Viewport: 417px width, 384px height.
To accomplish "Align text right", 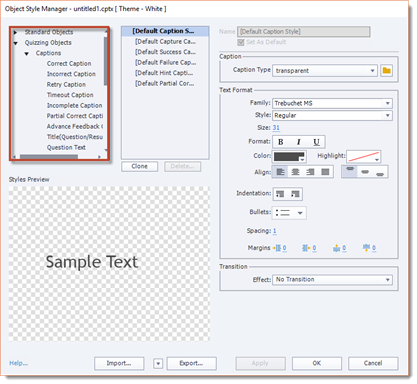I will [x=310, y=172].
